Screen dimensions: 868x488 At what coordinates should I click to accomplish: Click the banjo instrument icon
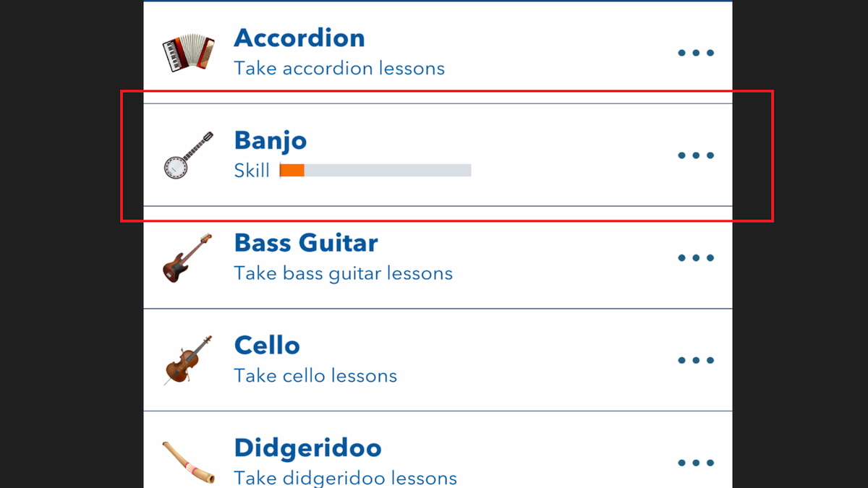coord(188,155)
